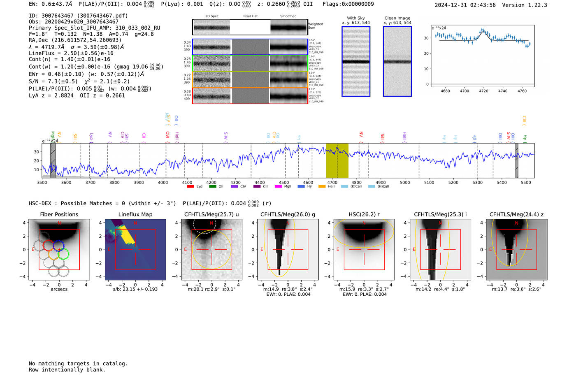
Task: Click the hatched gray band near 3550
Action: click(x=53, y=160)
